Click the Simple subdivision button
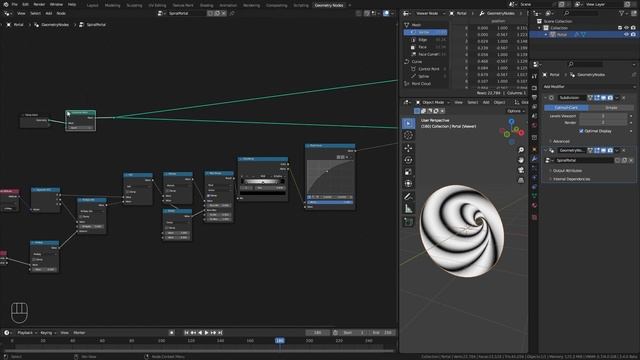The width and height of the screenshot is (640, 360). [x=611, y=107]
